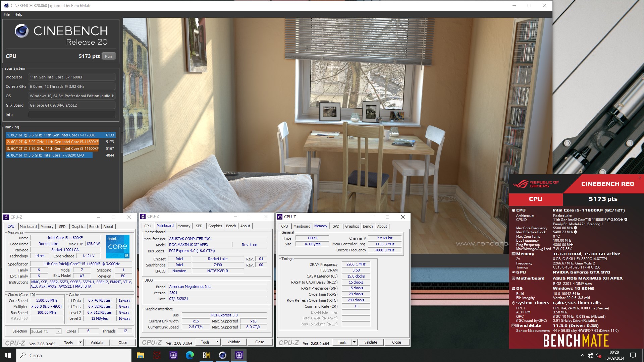Switch to Cinebench via its taskbar icon
This screenshot has width=644, height=362.
tap(223, 355)
